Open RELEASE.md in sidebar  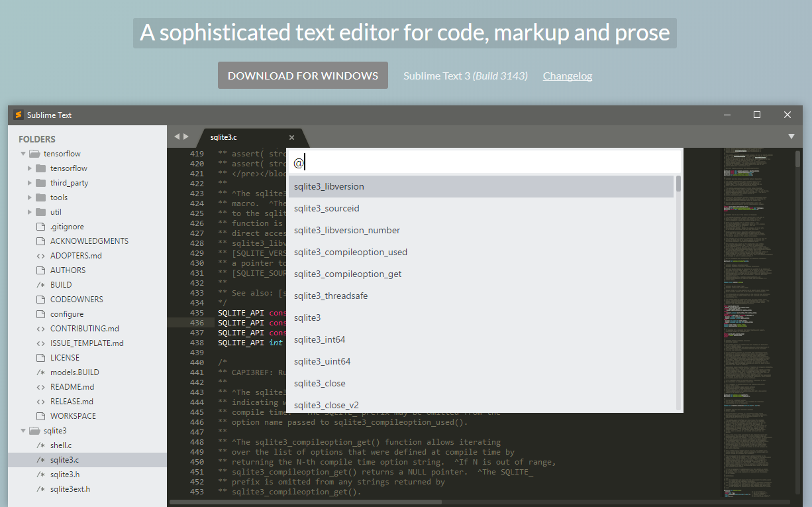[x=72, y=402]
